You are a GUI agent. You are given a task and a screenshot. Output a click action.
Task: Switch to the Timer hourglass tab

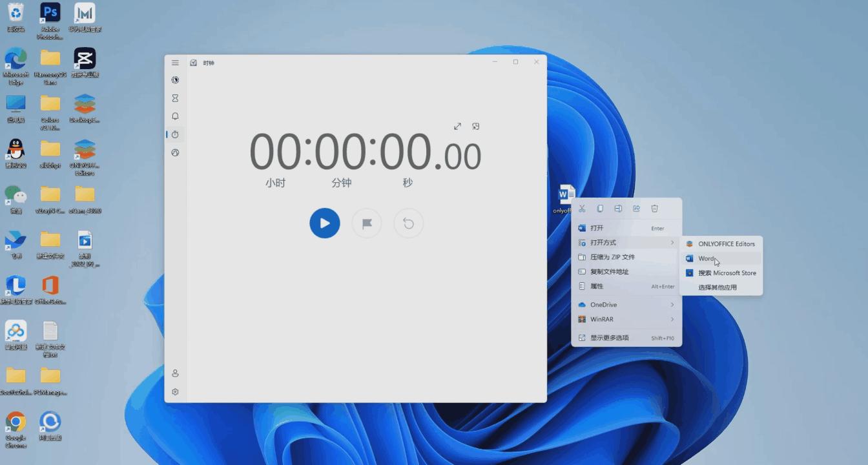[175, 98]
